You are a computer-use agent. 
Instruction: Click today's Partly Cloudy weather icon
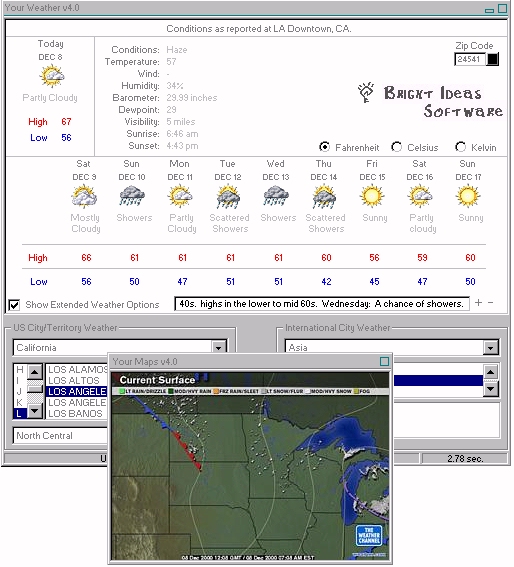tap(52, 76)
